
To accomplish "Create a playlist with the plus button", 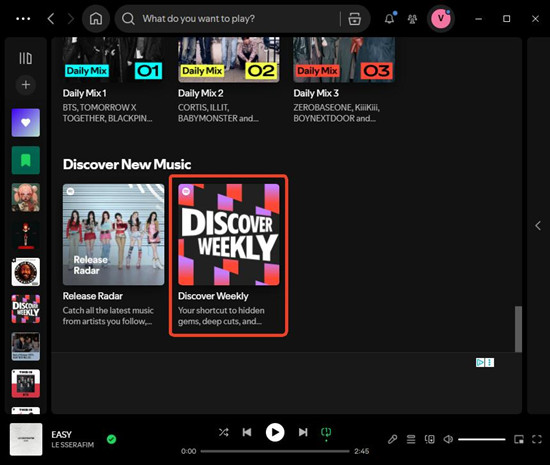I will (x=26, y=85).
